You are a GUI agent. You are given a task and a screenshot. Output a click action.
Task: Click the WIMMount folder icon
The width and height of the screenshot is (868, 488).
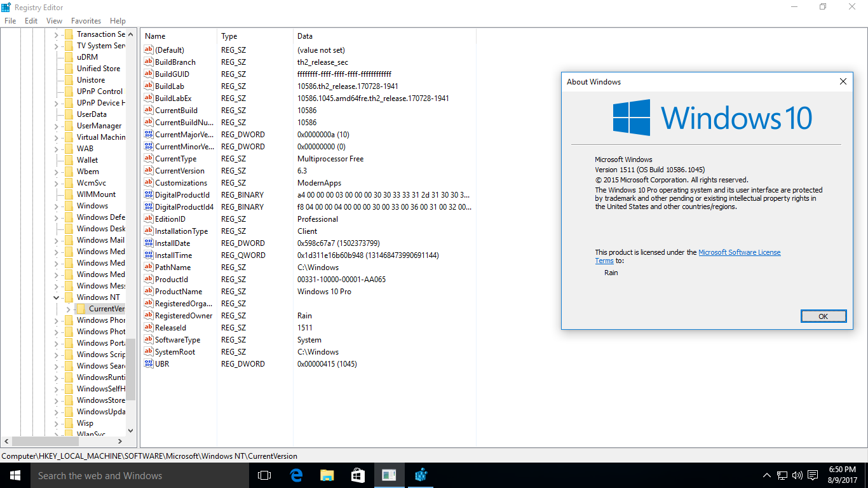click(69, 194)
